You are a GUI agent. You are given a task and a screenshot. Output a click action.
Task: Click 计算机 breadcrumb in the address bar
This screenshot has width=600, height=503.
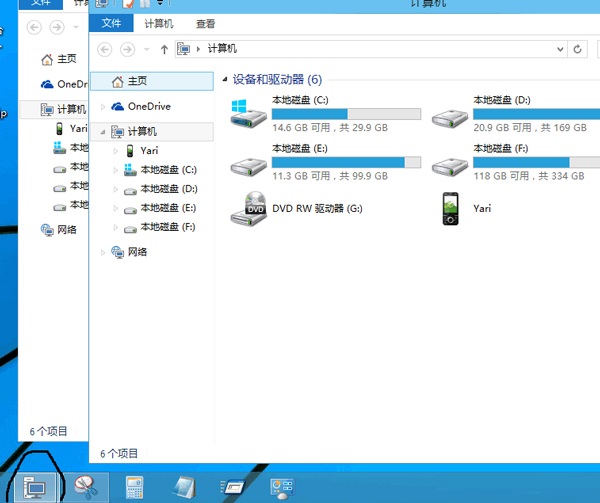pyautogui.click(x=222, y=49)
